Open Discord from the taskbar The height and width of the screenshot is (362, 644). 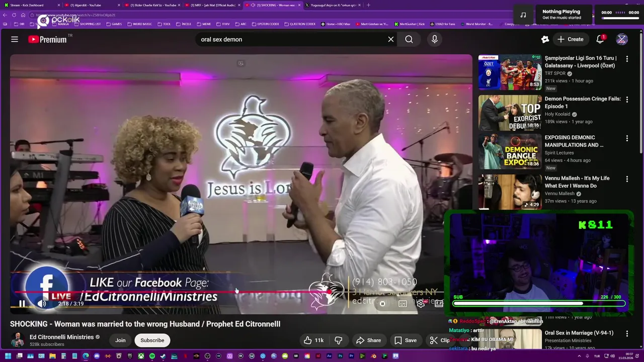click(97, 356)
